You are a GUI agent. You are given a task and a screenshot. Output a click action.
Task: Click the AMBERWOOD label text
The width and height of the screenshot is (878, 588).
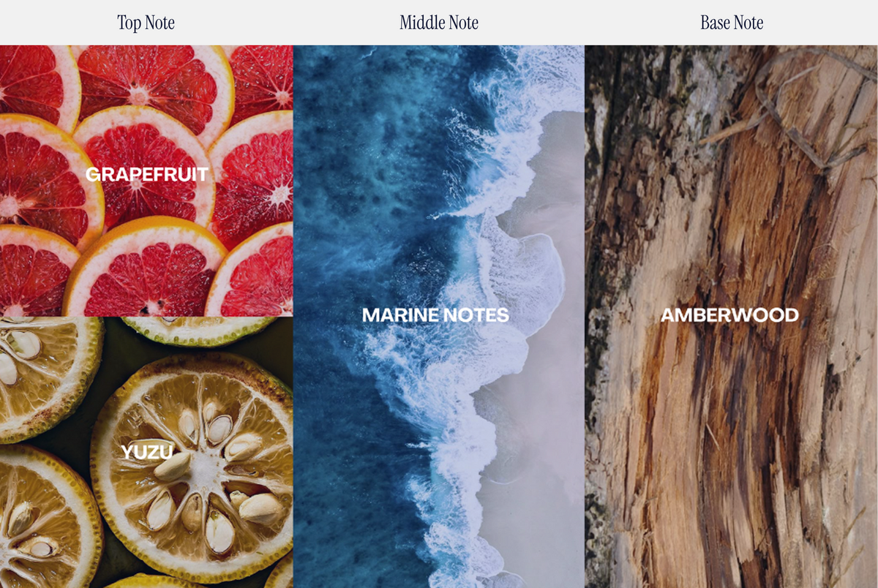point(729,315)
